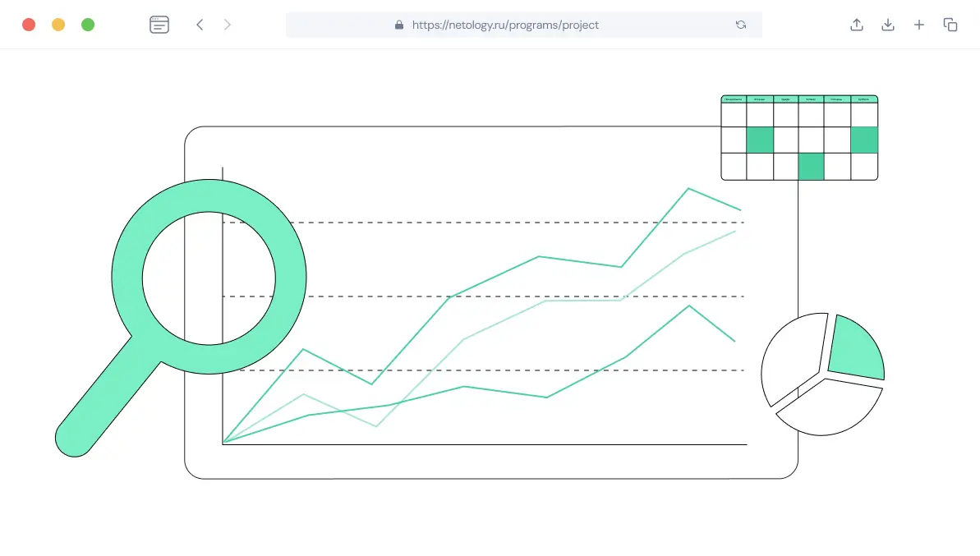Show tab overview via overlapping squares icon
Image resolution: width=980 pixels, height=556 pixels.
pos(950,25)
